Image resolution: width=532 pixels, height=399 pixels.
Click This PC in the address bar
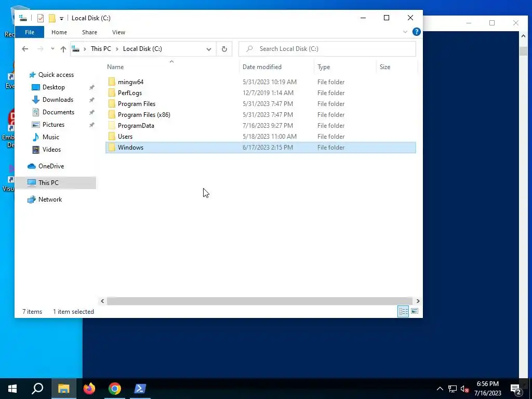pyautogui.click(x=101, y=49)
